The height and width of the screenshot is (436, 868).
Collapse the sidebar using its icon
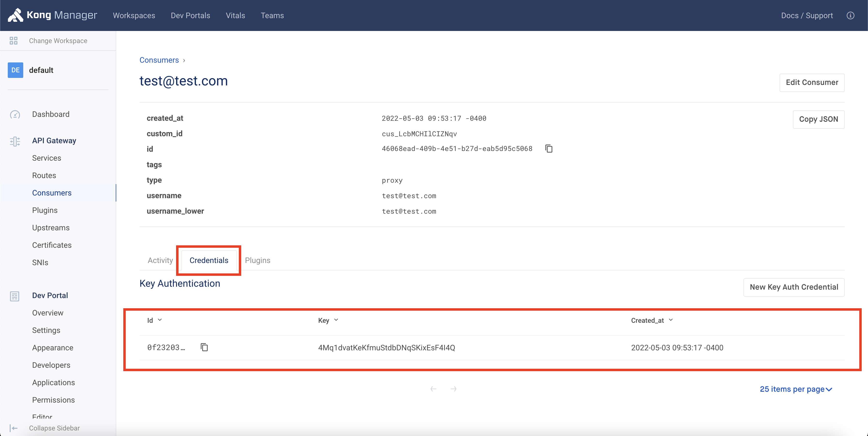pos(14,428)
